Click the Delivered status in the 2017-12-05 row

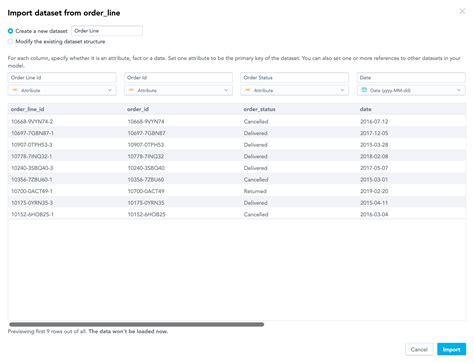point(255,133)
